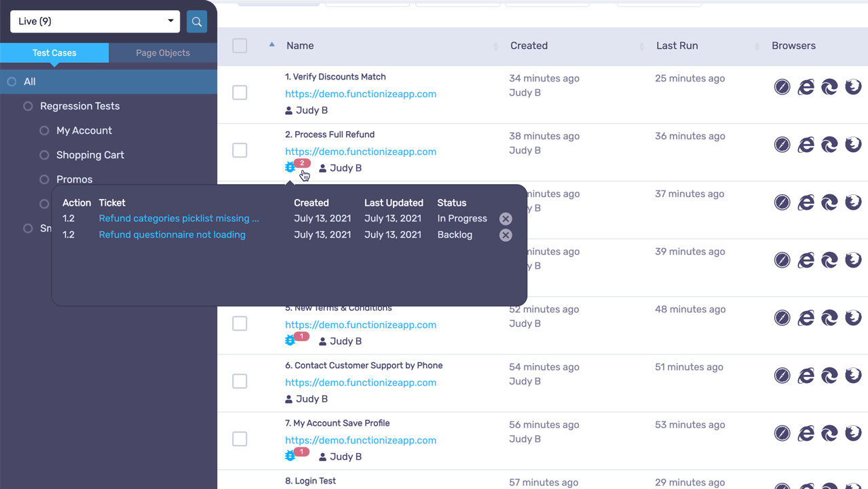Click the search magnifier icon
Viewport: 868px width, 489px height.
click(196, 21)
